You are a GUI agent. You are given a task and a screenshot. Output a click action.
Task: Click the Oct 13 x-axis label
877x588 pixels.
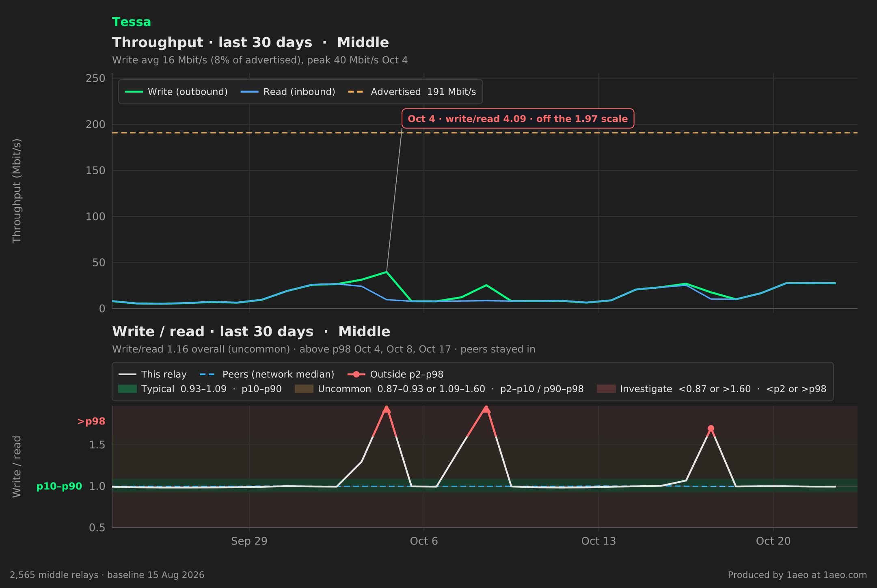[598, 541]
